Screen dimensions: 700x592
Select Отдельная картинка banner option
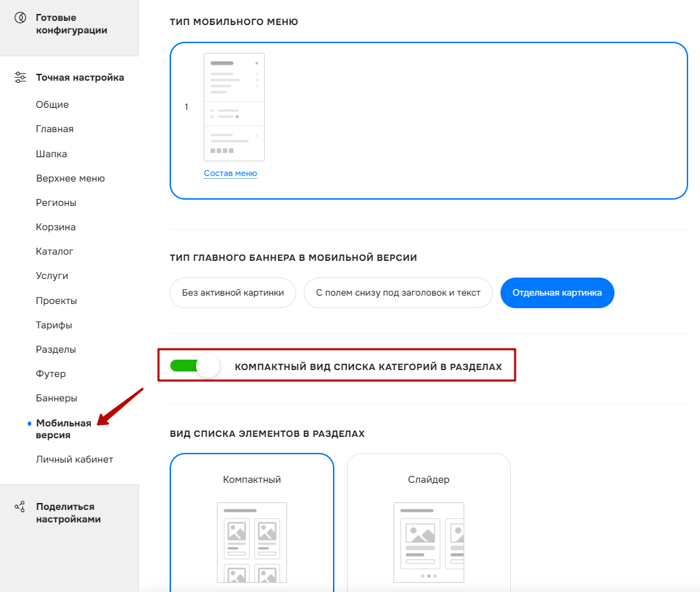pos(557,293)
